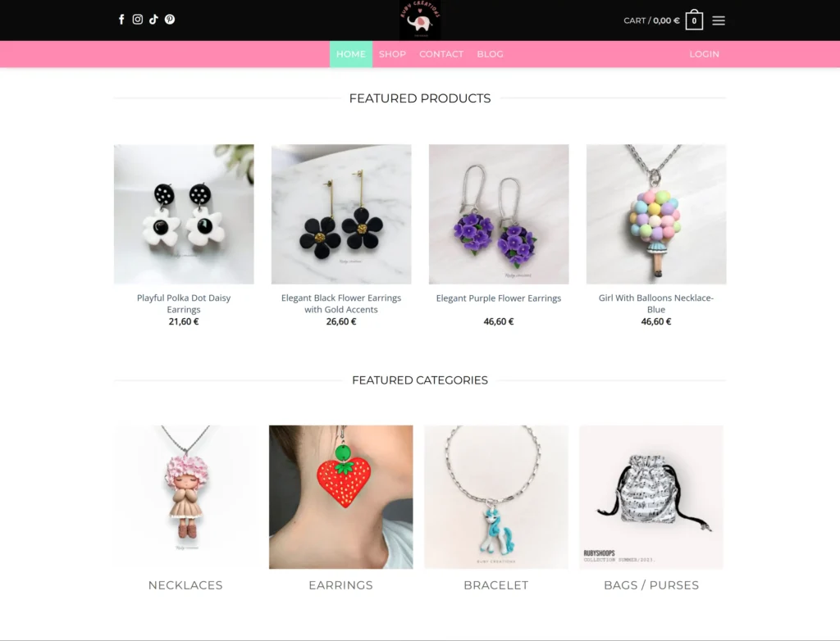Open the Facebook social icon
Viewport: 840px width, 641px height.
click(121, 20)
